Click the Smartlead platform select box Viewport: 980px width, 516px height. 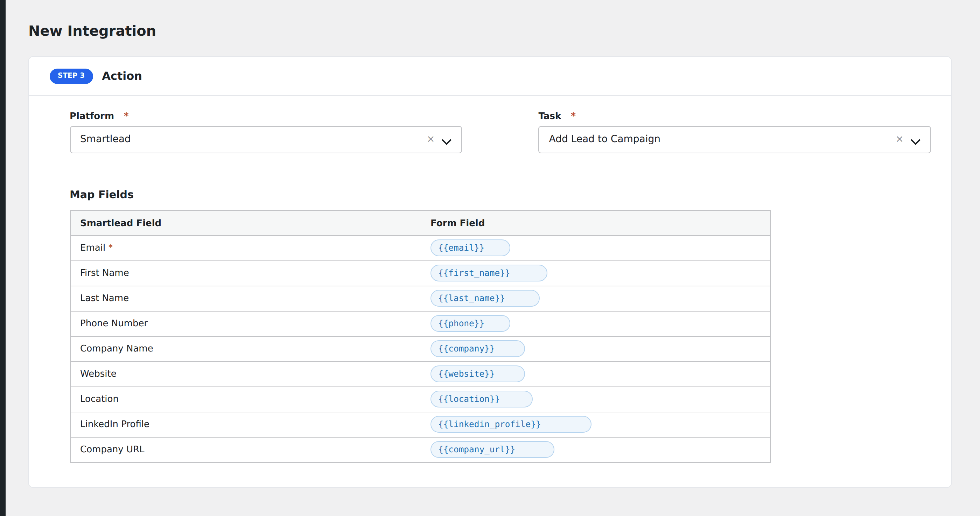(x=266, y=140)
